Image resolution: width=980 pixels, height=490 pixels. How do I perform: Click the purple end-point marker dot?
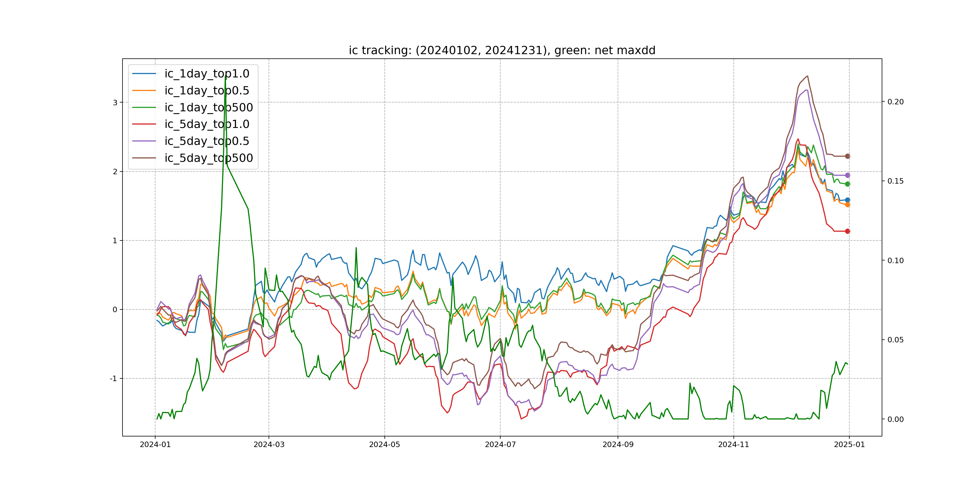click(x=847, y=175)
